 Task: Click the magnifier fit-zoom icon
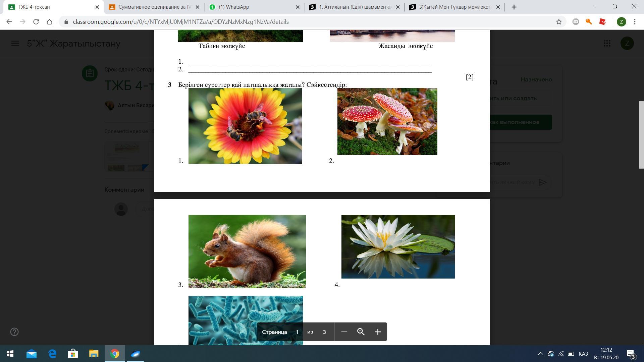(x=361, y=332)
